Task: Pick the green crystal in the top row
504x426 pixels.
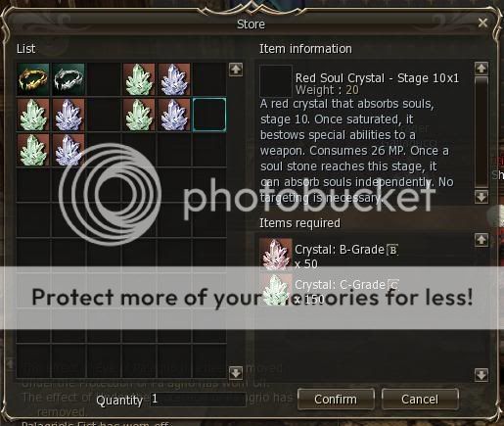Action: click(139, 79)
